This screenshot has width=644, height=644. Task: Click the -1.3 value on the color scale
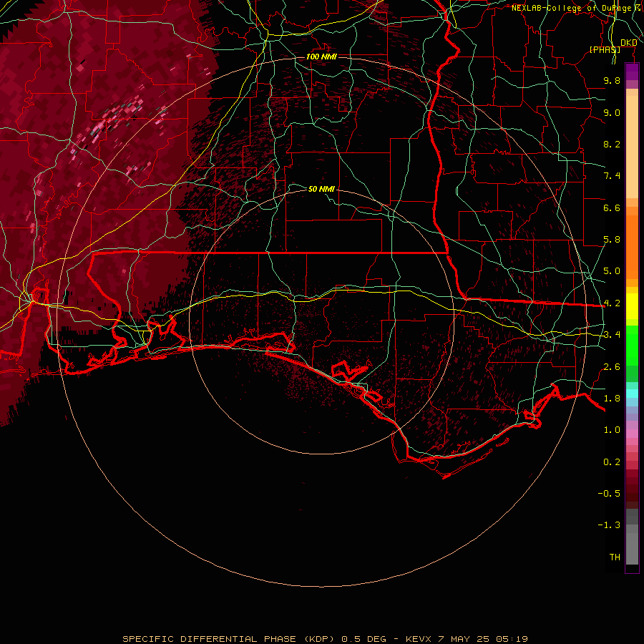[609, 525]
